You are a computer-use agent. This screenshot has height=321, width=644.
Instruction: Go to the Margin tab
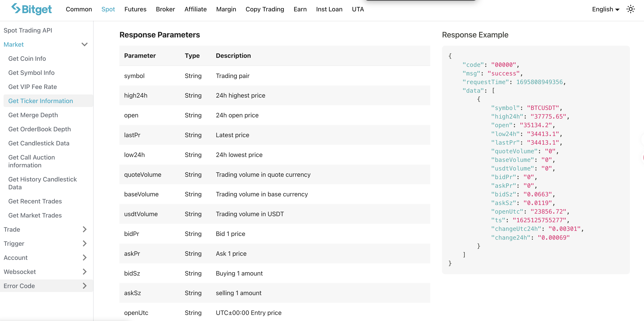click(x=226, y=9)
